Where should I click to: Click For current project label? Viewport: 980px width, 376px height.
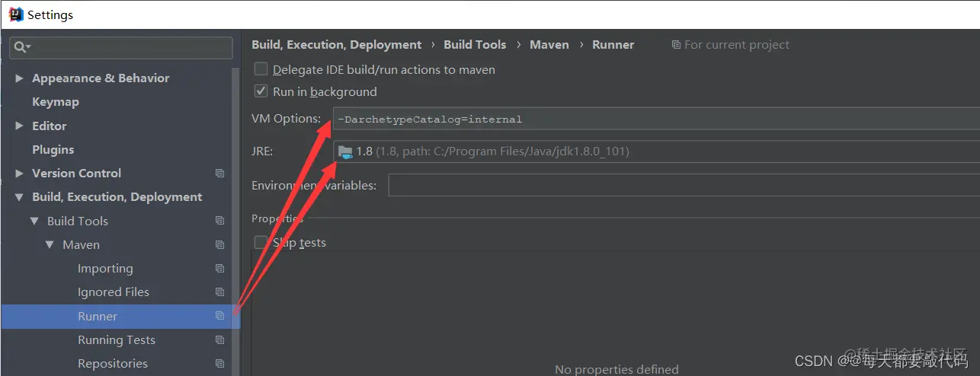[737, 45]
